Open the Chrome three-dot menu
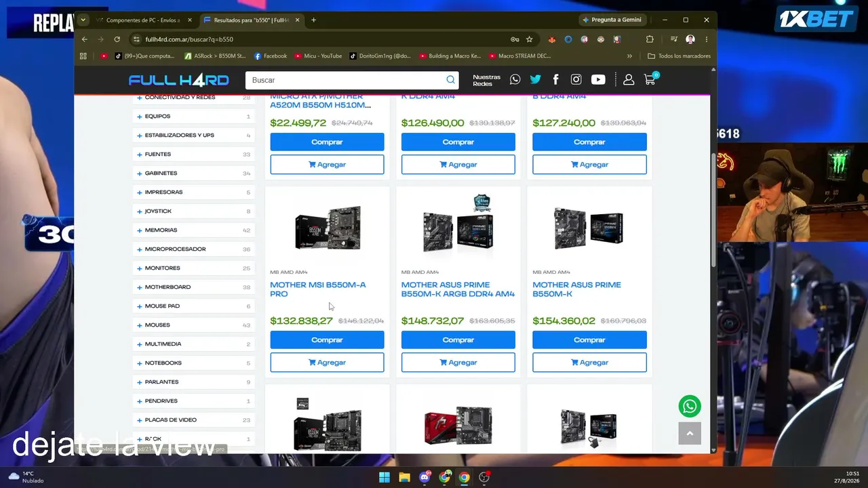 click(707, 39)
